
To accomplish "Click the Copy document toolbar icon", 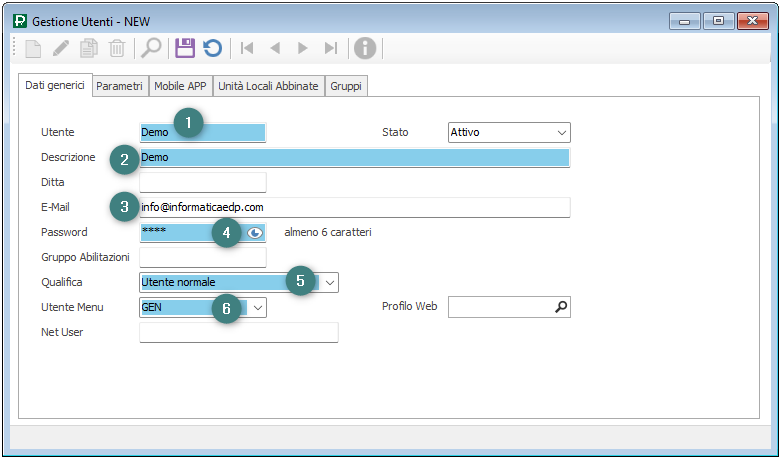I will 89,48.
